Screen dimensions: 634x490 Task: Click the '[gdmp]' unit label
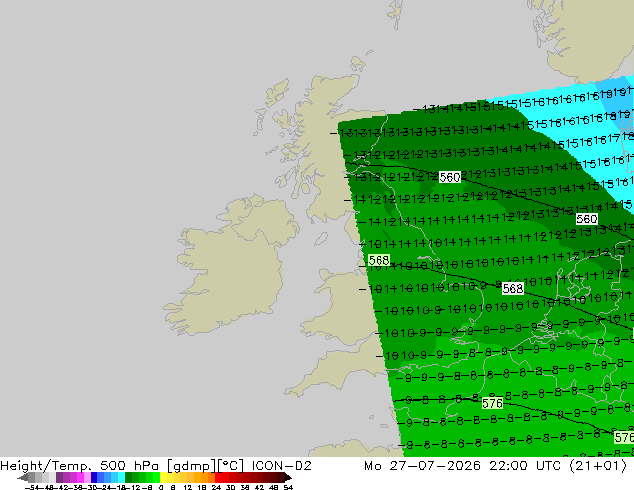click(191, 466)
